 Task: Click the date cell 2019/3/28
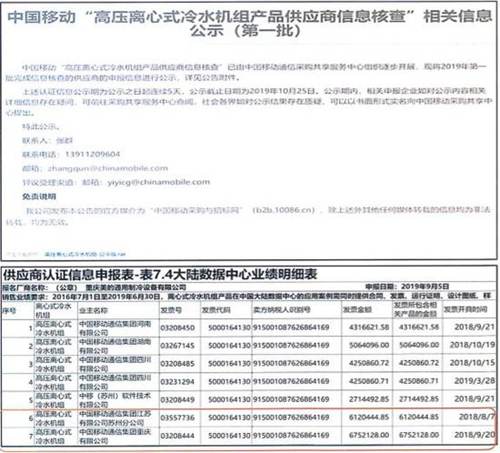(474, 381)
